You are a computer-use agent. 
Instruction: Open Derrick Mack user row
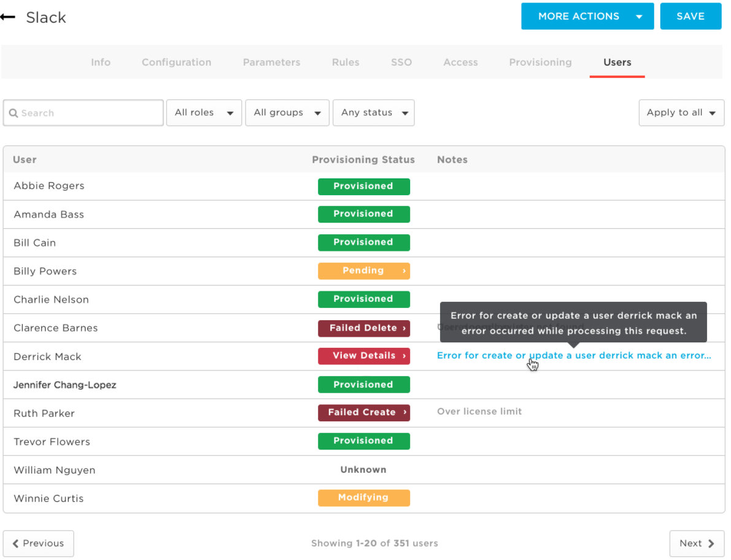[363, 356]
